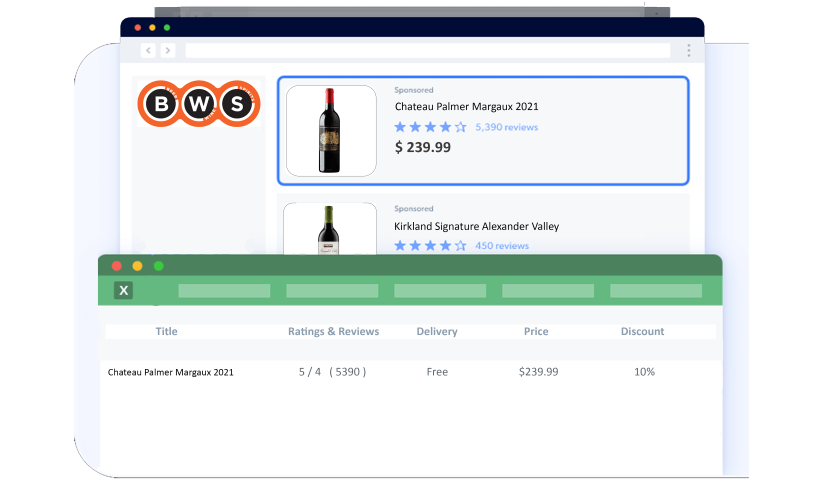Viewport: 823px width, 480px height.
Task: Select the last spreadsheet ribbon tab placeholder
Action: click(656, 291)
